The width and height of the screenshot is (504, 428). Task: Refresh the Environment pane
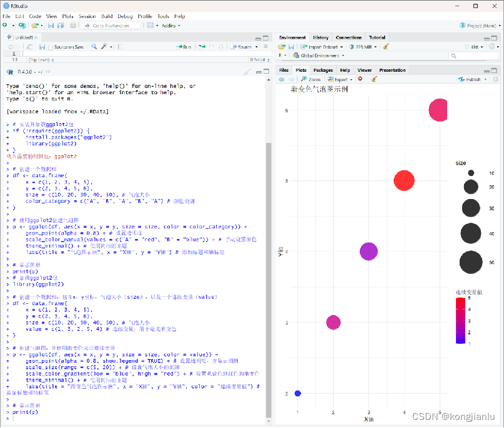[x=492, y=47]
